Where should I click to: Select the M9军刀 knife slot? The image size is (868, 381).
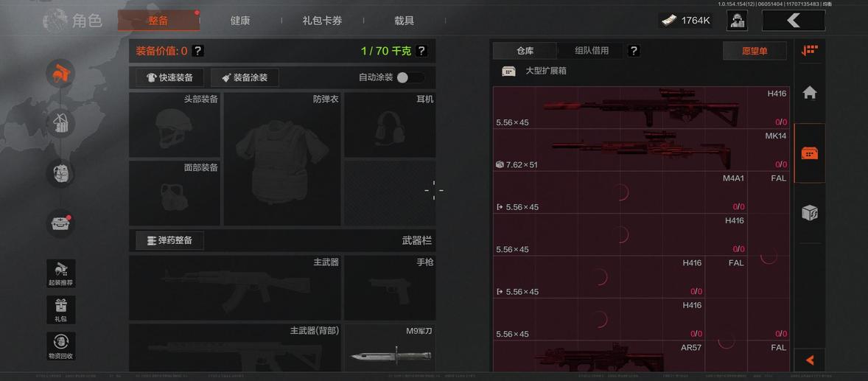(x=390, y=347)
